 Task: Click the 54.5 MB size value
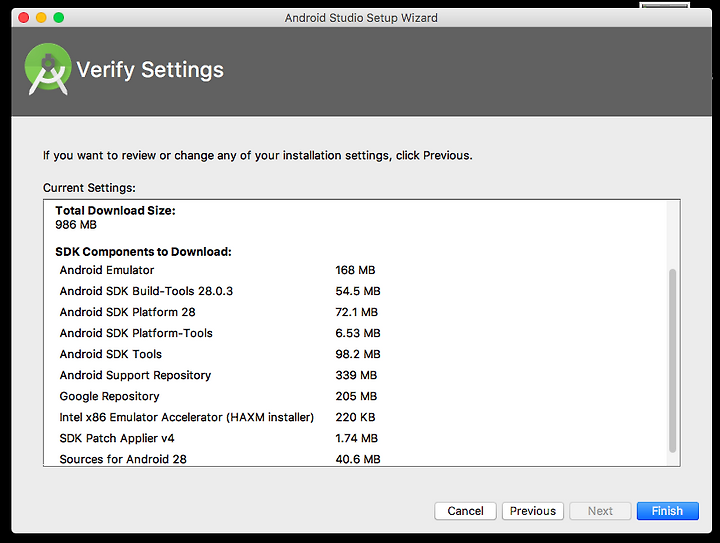[x=358, y=291]
